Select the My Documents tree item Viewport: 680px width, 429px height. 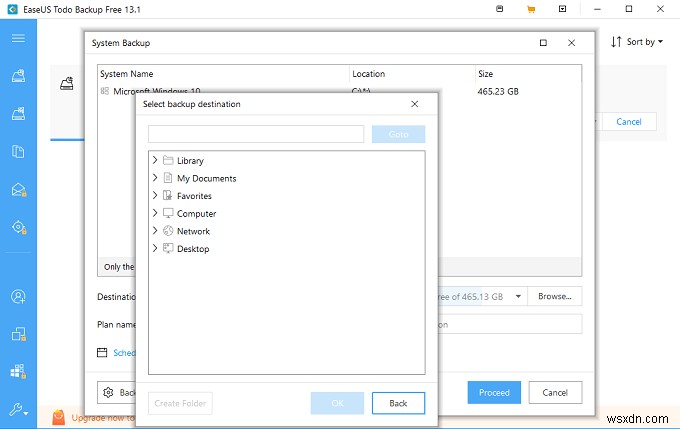206,178
